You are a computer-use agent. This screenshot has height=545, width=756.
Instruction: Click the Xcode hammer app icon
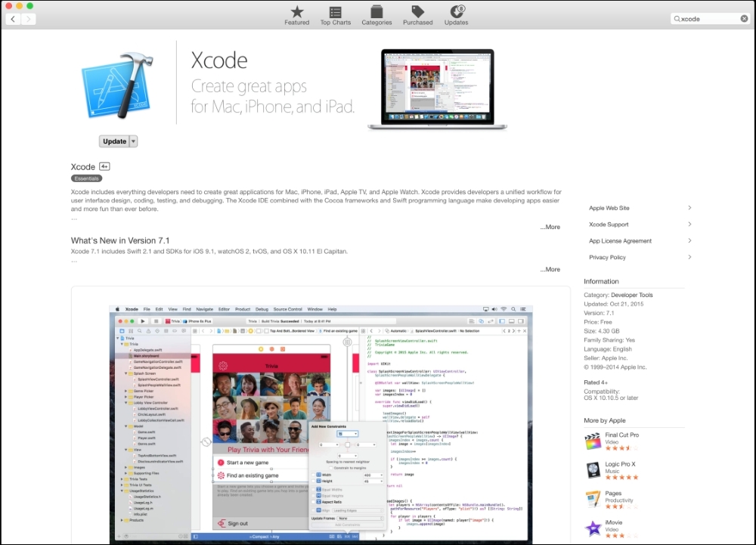click(117, 85)
